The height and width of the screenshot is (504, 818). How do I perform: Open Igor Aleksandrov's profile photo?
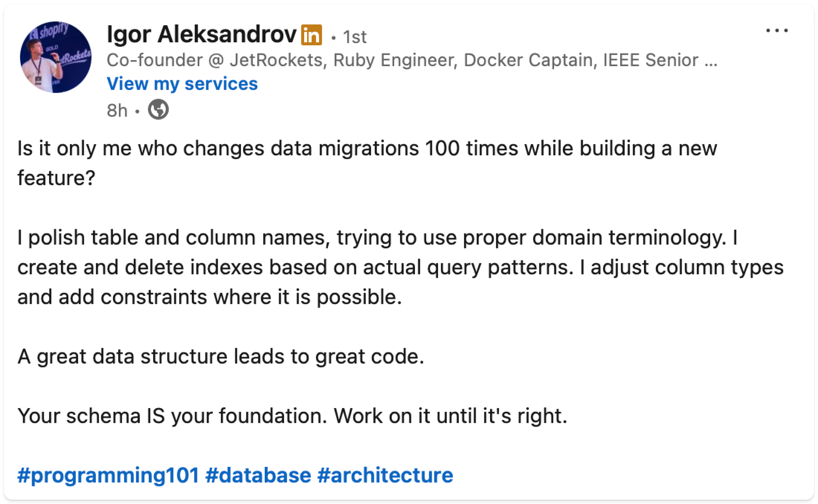tap(56, 57)
